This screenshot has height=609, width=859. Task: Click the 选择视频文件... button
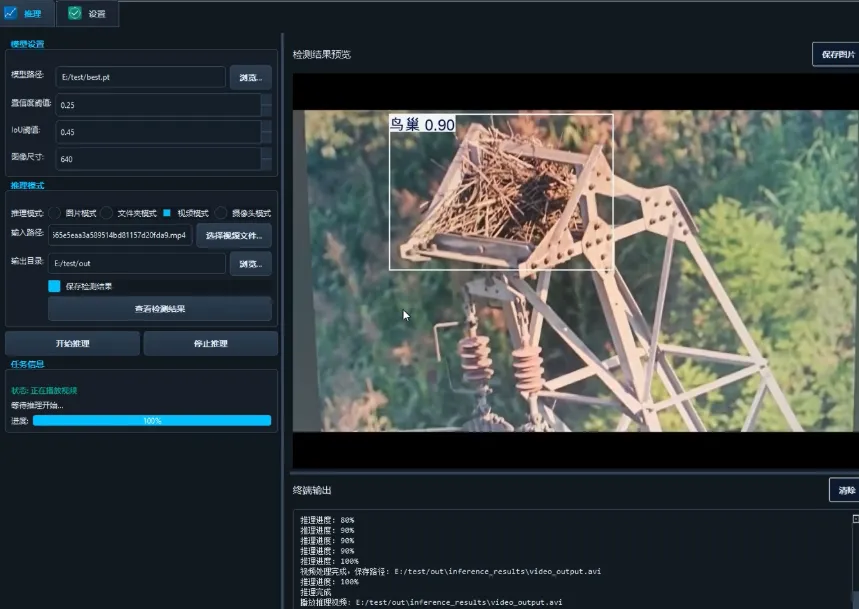234,235
